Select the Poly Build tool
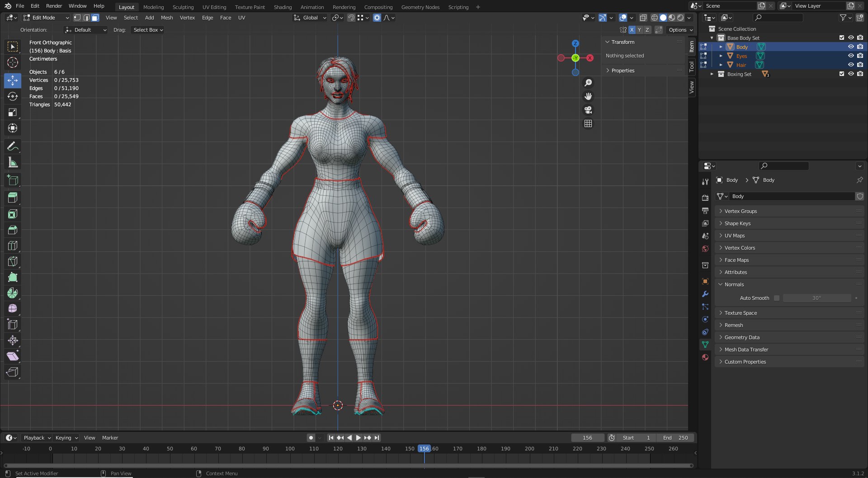The height and width of the screenshot is (478, 868). point(13,277)
